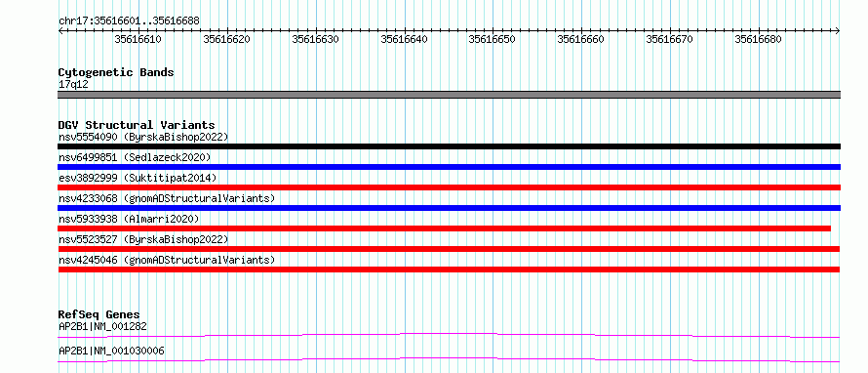Click ruler position 35616650
Screen dimensions: 868x373
[x=493, y=39]
